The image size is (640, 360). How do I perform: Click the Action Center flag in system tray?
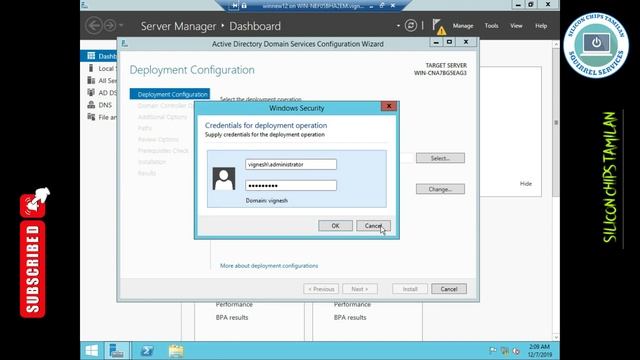(x=493, y=351)
